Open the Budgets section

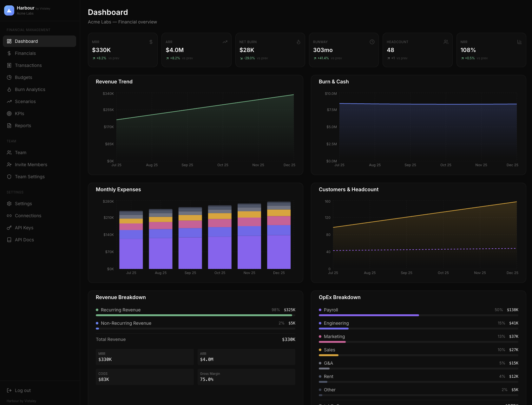point(23,77)
